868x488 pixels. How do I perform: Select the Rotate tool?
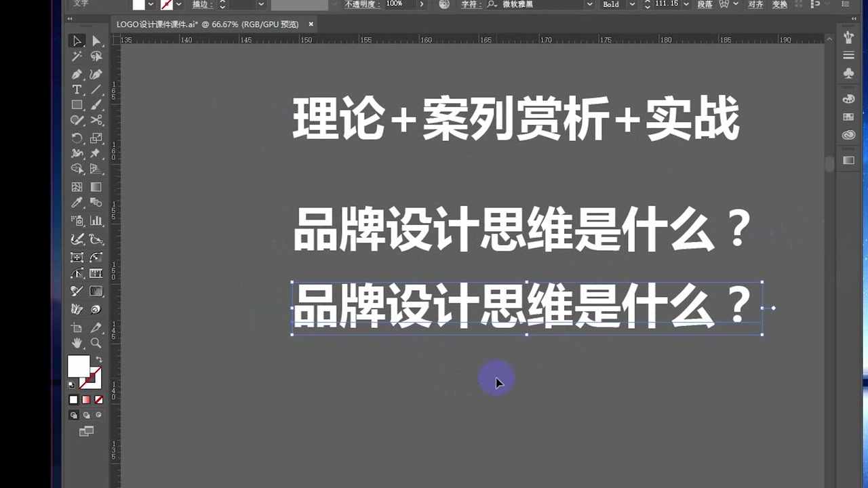(77, 138)
